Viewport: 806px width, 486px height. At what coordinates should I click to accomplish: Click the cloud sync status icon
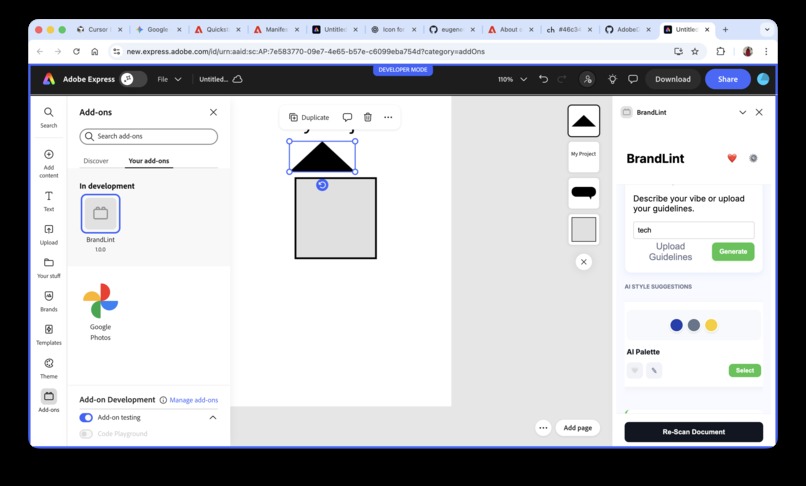[x=237, y=79]
